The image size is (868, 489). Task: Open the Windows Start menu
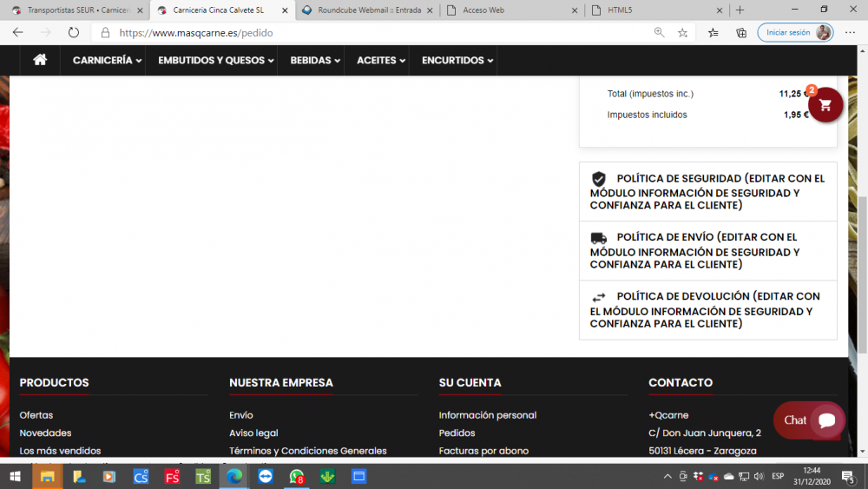click(x=16, y=476)
